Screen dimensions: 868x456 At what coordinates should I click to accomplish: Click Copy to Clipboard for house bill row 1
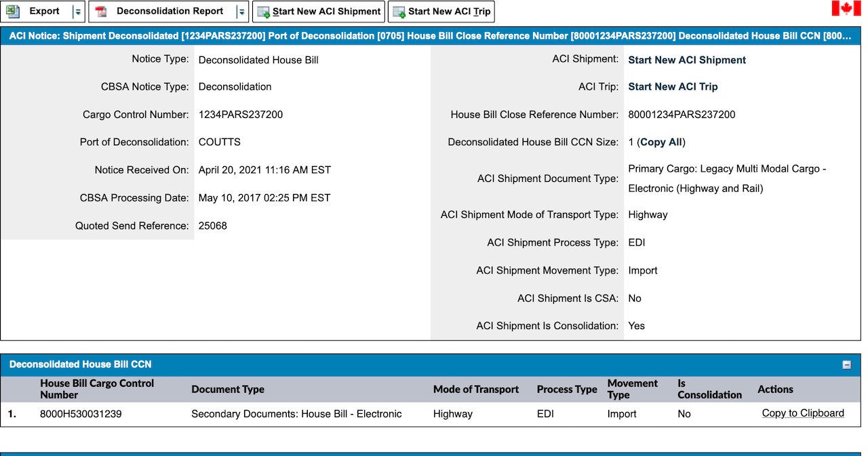point(802,413)
